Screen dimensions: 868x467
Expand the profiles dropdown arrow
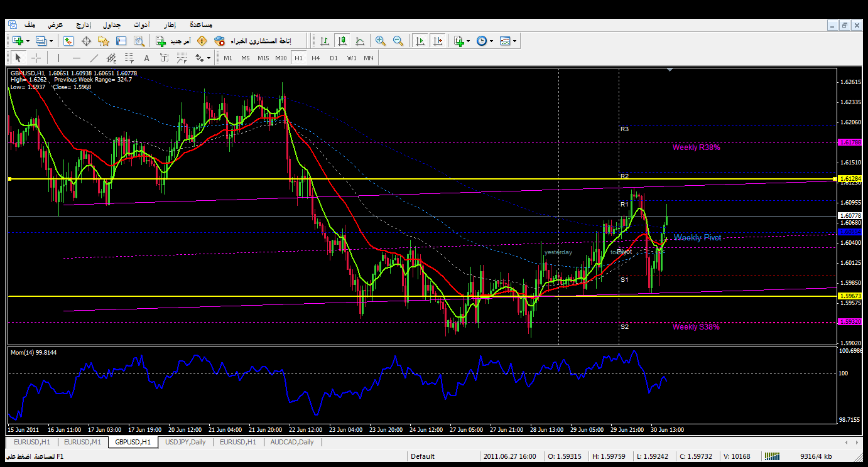(52, 41)
